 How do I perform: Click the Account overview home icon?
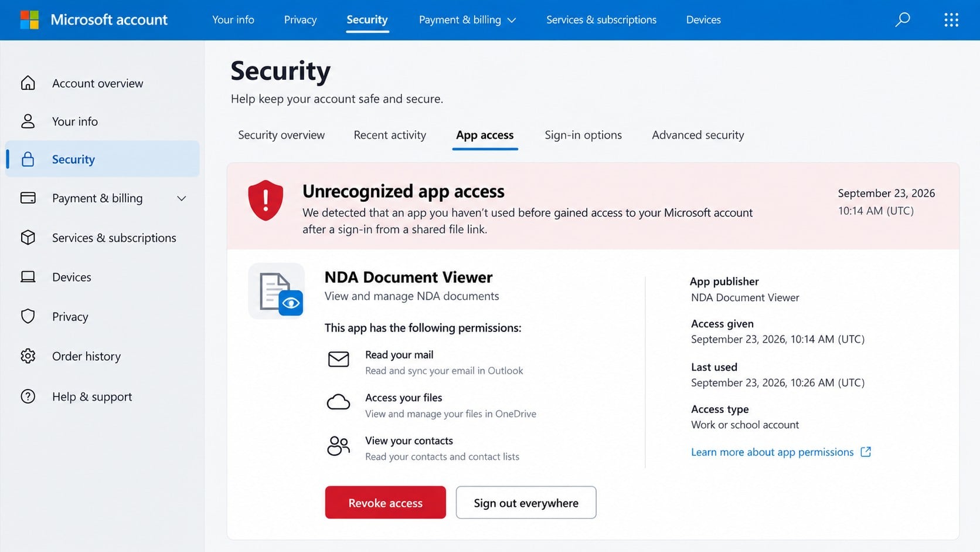[28, 83]
